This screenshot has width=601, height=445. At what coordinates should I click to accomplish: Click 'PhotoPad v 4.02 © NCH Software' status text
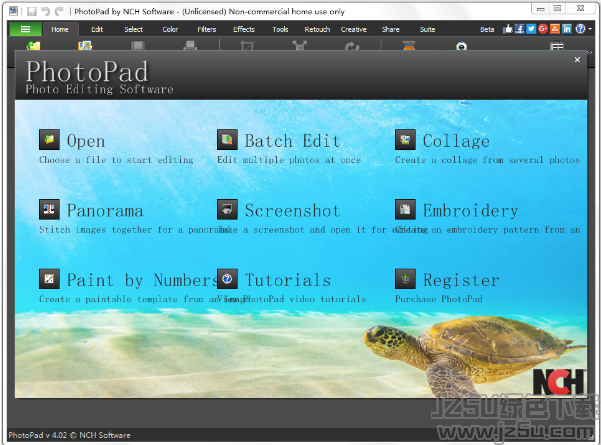click(x=69, y=435)
